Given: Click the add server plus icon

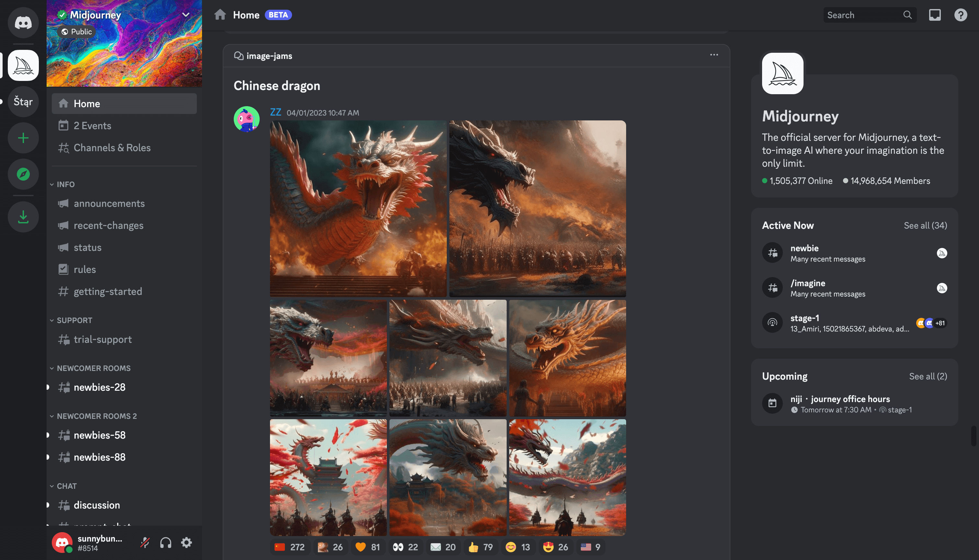Looking at the screenshot, I should 23,138.
